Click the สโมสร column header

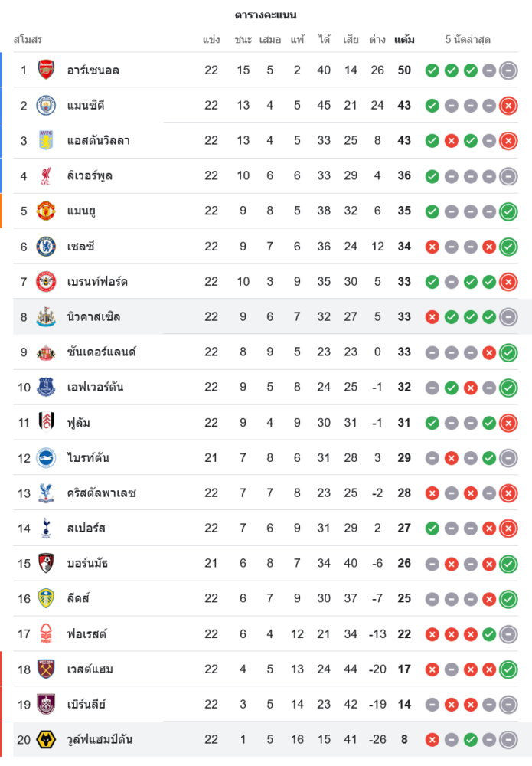pyautogui.click(x=28, y=40)
